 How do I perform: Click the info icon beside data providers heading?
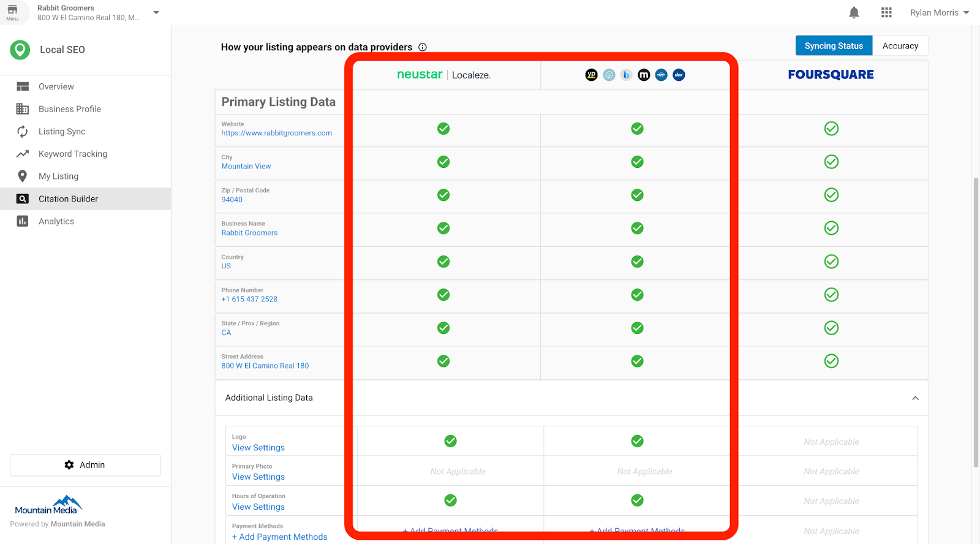point(423,47)
